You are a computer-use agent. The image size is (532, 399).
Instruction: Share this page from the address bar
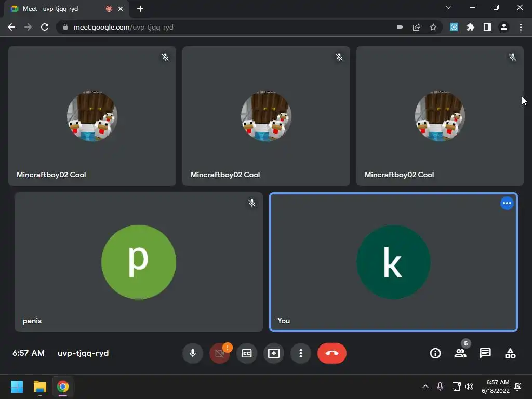click(x=417, y=27)
